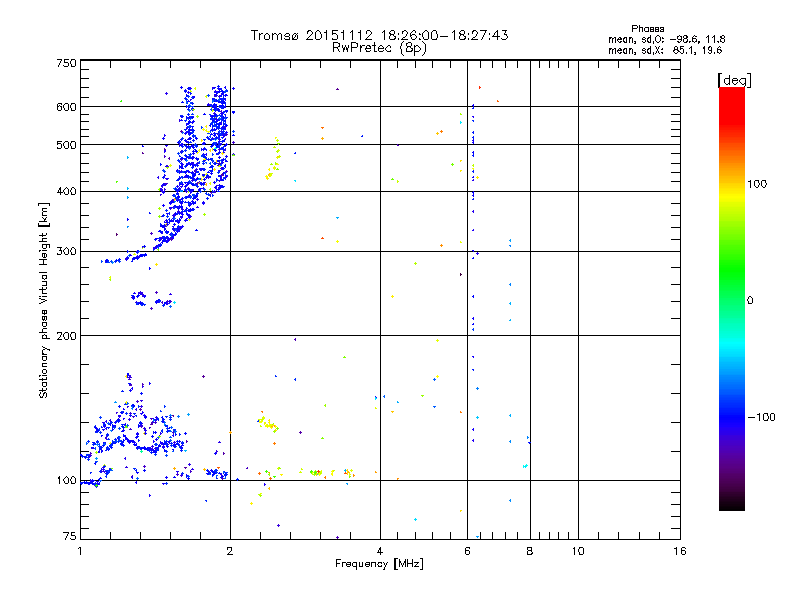
Task: Click the blue echo cluster near 250 km height
Action: pos(153,299)
